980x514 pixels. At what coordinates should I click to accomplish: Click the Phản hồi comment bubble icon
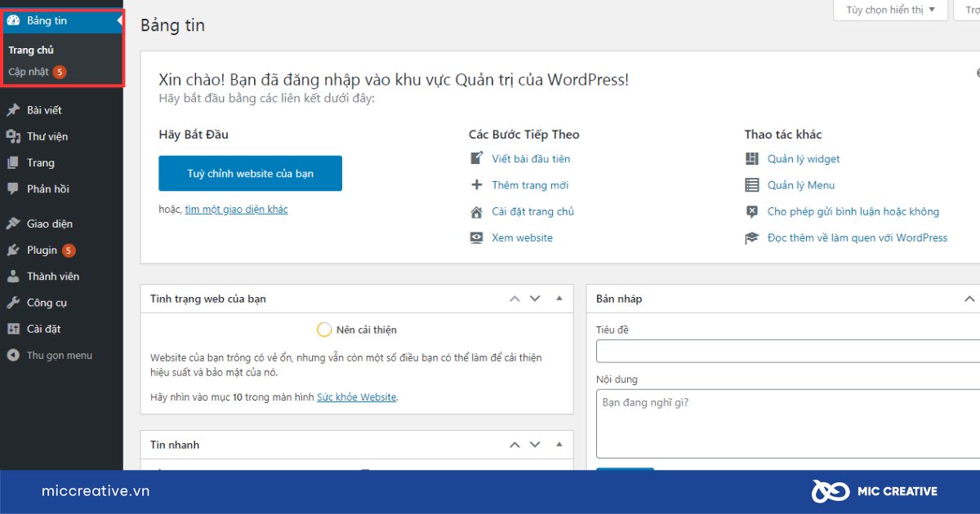click(13, 188)
